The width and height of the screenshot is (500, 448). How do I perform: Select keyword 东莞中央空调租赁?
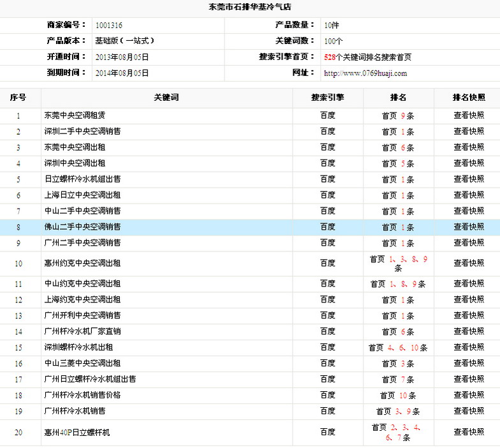[75, 116]
